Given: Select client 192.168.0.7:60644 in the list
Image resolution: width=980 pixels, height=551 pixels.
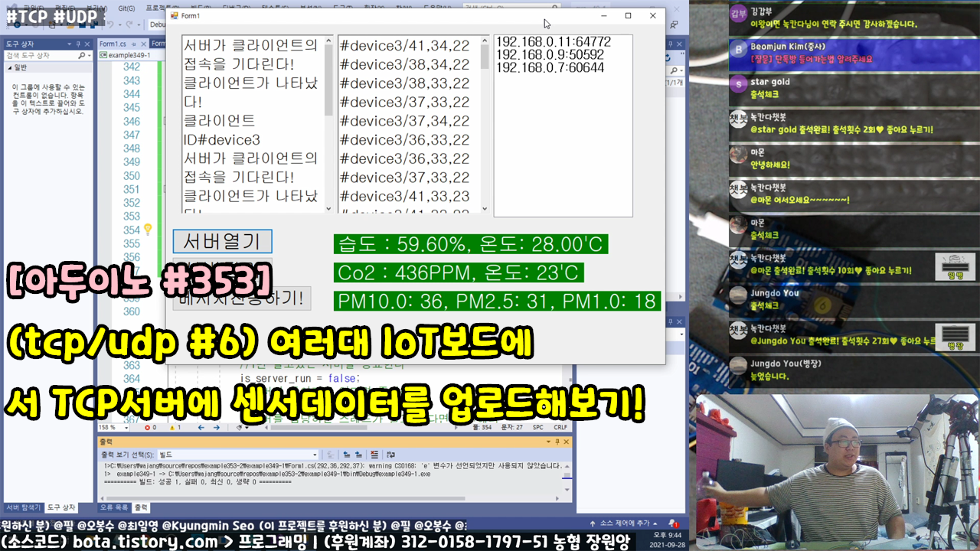Looking at the screenshot, I should (x=550, y=68).
